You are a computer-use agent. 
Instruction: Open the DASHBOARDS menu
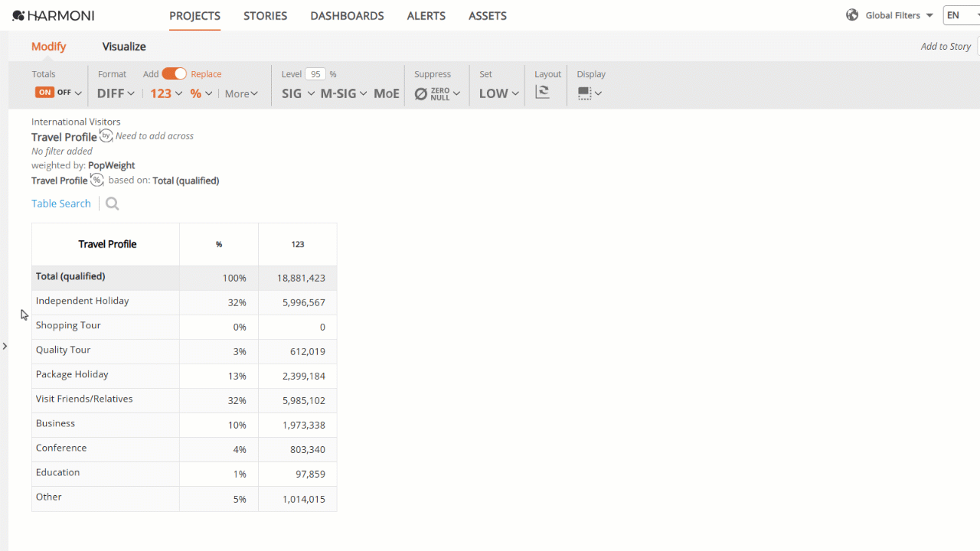[347, 15]
